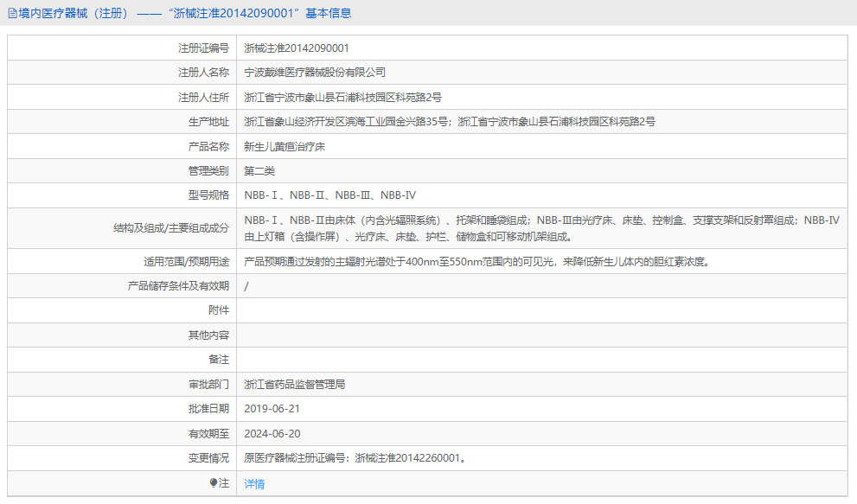Select product name 新生儿黄疸治疗床
This screenshot has height=504, width=857.
click(x=285, y=146)
